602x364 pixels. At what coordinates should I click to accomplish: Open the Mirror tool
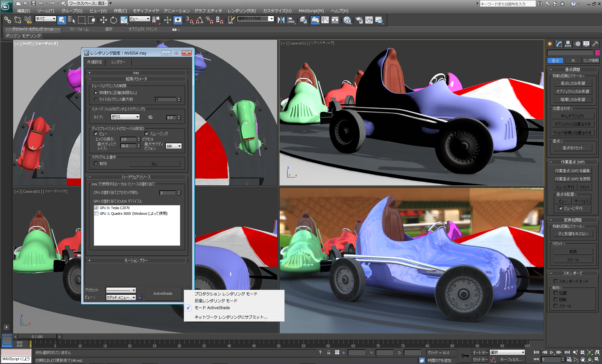[x=281, y=20]
